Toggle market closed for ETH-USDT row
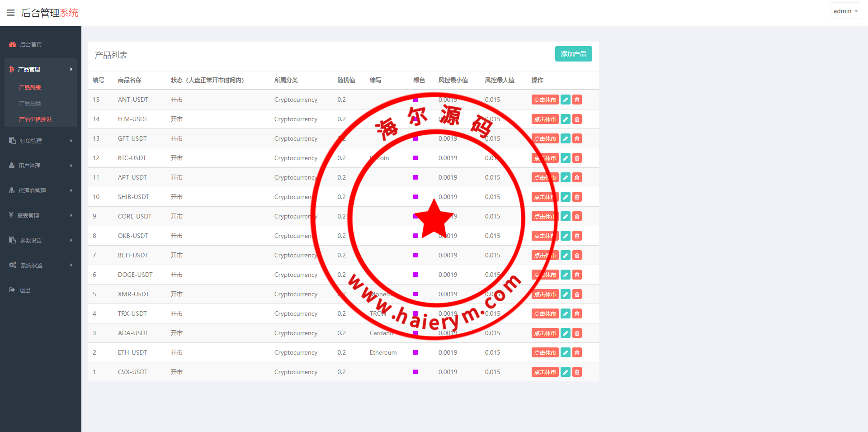Screen dimensions: 868x432 [x=545, y=352]
